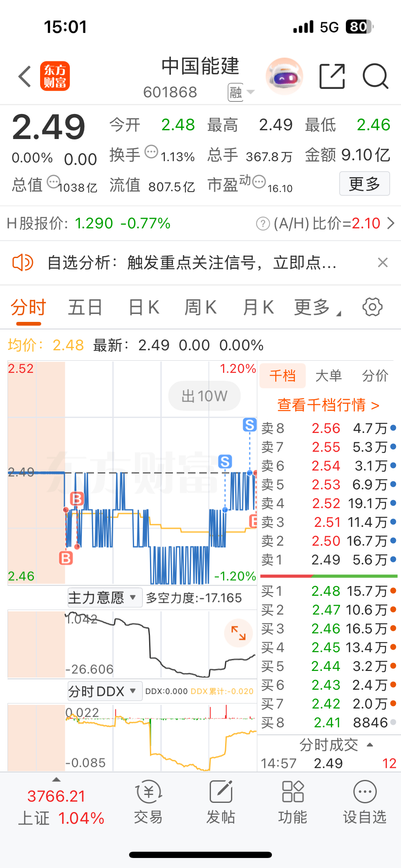Tap 买3 price 2.46 row
Screen dimensions: 401x868
point(329,629)
